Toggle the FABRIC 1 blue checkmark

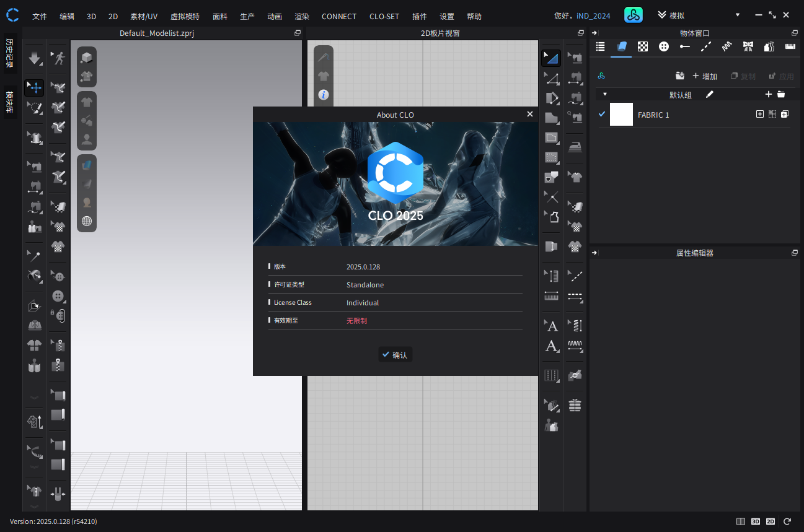point(601,114)
